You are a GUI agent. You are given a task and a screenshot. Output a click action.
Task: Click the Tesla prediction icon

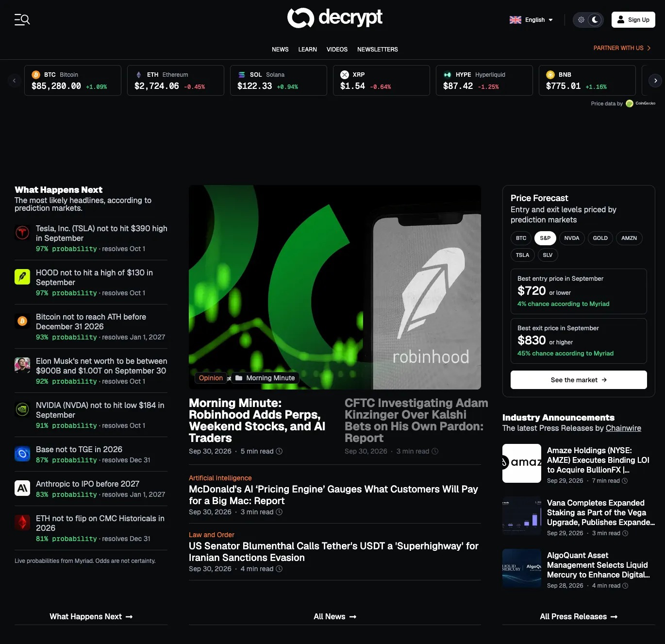tap(22, 233)
